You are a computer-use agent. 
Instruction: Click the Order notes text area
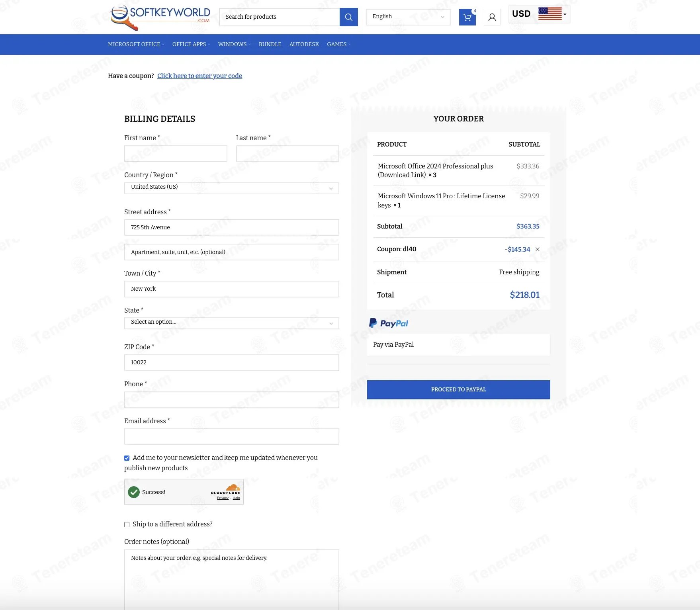[x=232, y=579]
